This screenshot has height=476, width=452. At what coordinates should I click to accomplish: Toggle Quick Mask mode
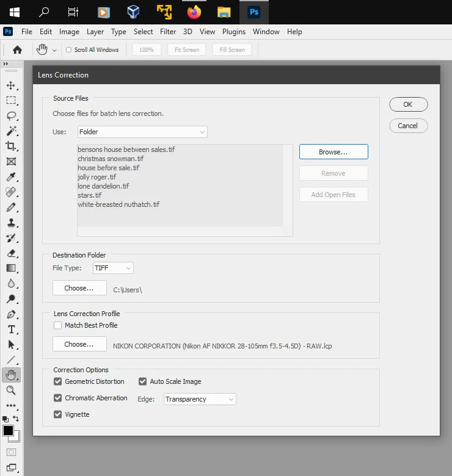pos(11,452)
